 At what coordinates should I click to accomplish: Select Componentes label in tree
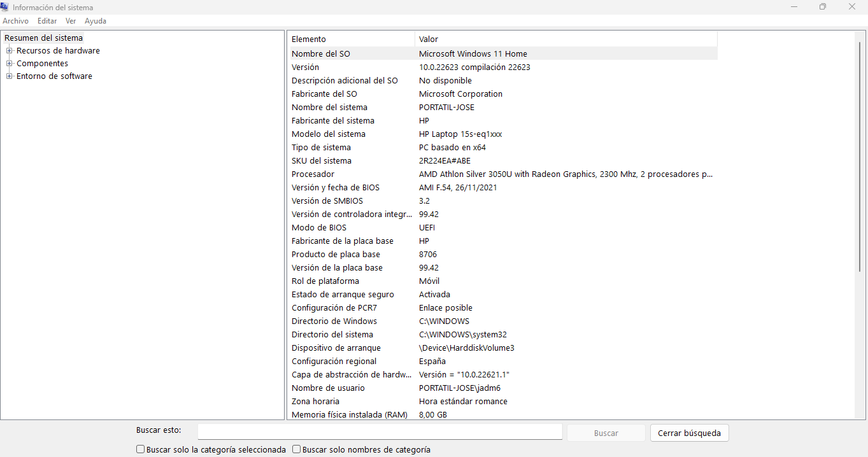point(42,64)
